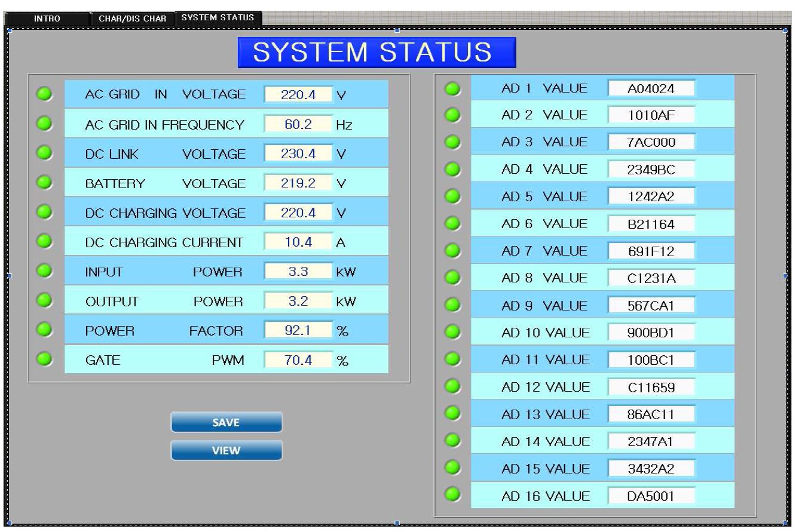Click the DC LINK VOLTAGE field showing 230.4

[x=298, y=153]
